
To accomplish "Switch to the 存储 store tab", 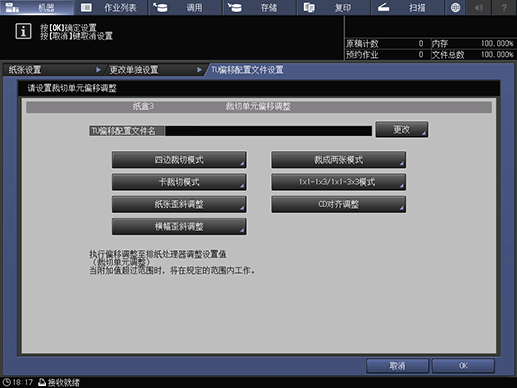I will pos(259,7).
